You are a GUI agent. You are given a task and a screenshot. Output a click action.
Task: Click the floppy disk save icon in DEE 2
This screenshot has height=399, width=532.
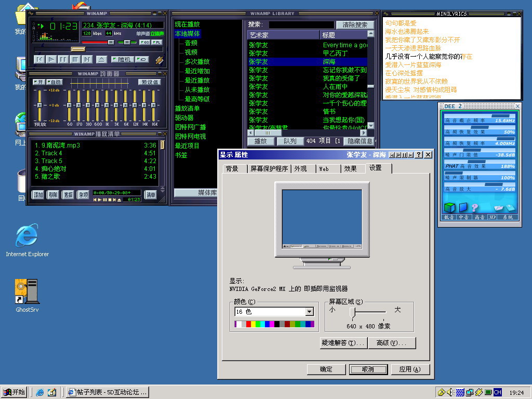[x=510, y=207]
